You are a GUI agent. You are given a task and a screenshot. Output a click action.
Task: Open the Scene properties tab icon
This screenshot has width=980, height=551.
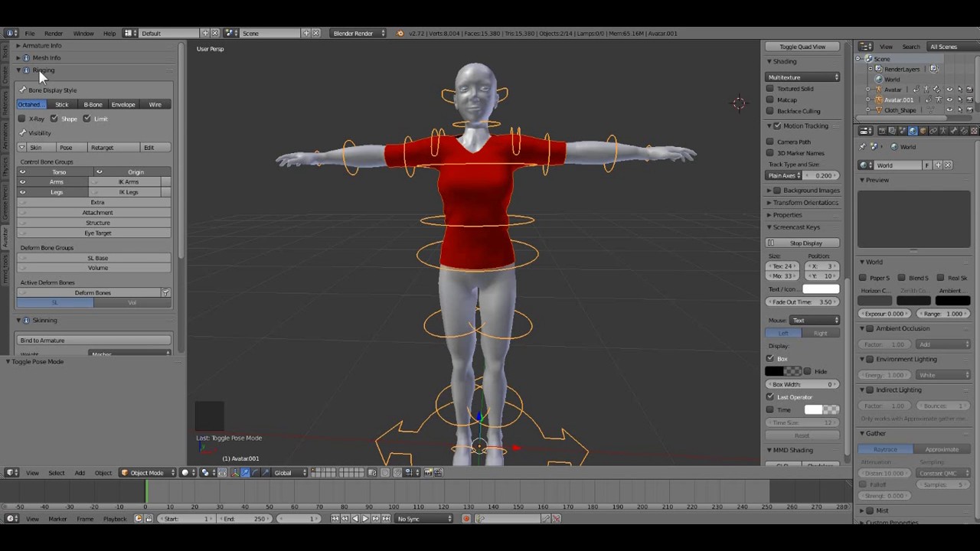click(903, 131)
